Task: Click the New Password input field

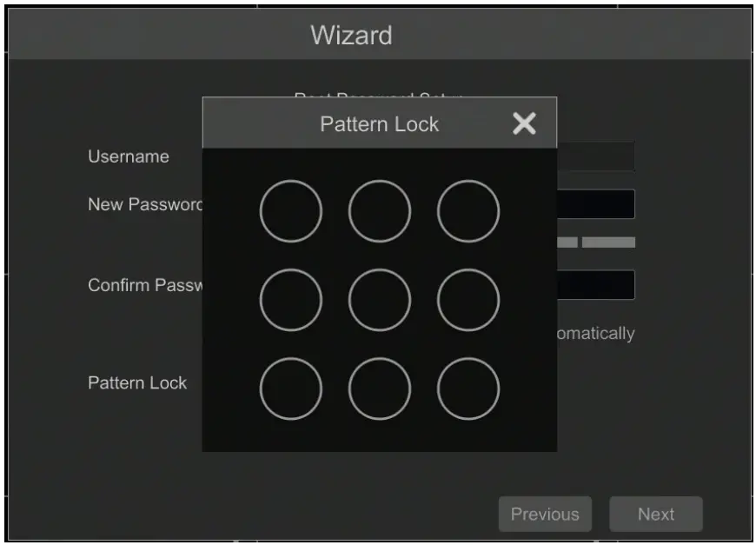Action: coord(596,204)
